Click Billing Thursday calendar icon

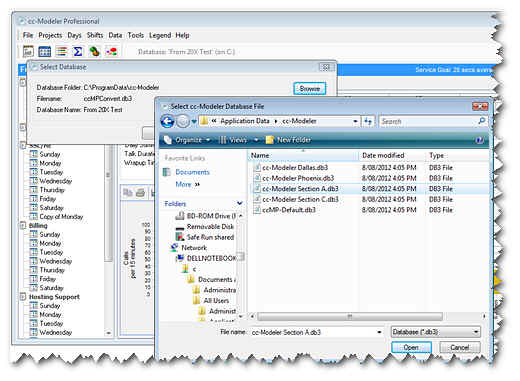tap(33, 270)
